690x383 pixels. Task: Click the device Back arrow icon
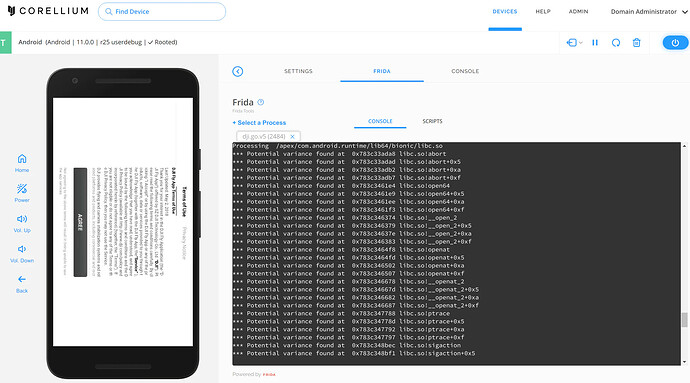(x=22, y=279)
